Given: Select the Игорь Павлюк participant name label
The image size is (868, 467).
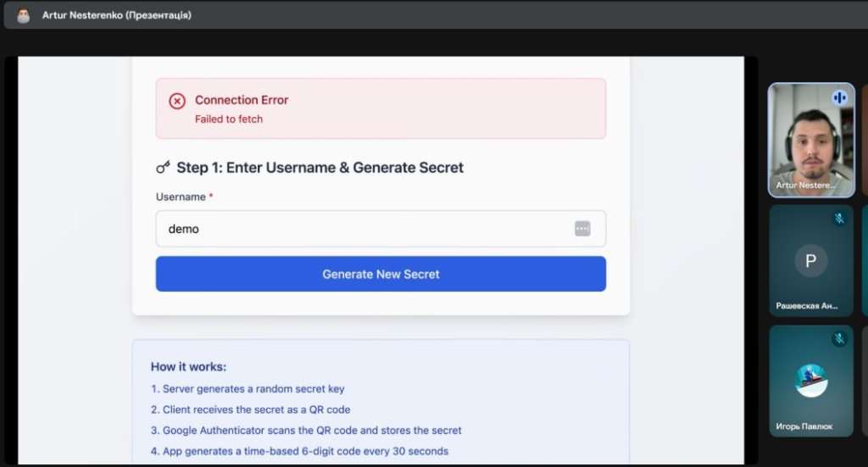Looking at the screenshot, I should click(804, 426).
